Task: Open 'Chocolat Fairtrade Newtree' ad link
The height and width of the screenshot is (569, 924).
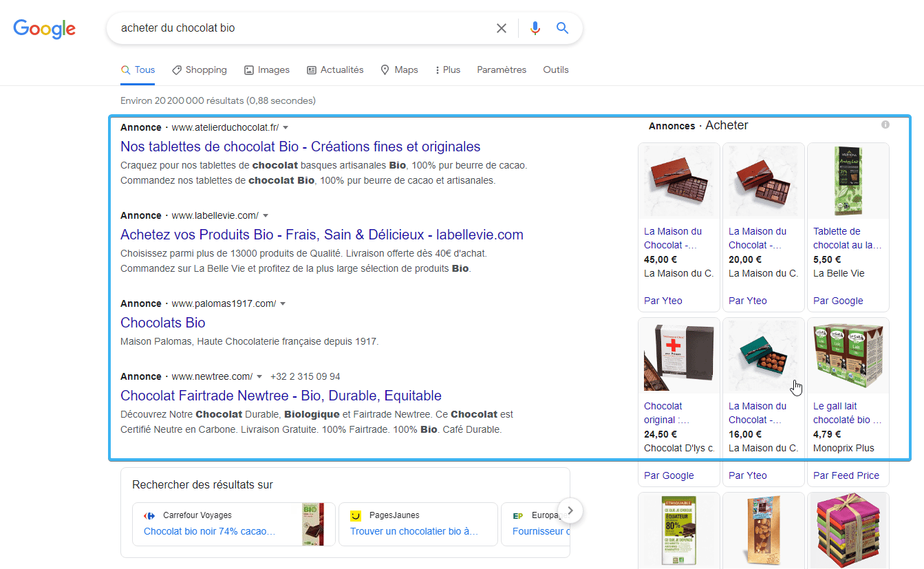Action: pyautogui.click(x=281, y=396)
